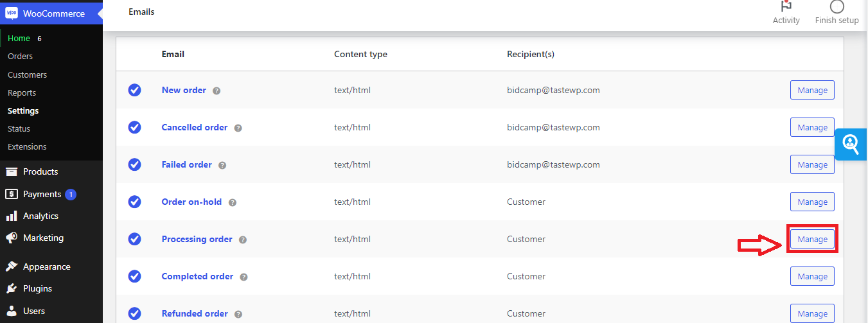Click the Finish setup circle icon
The height and width of the screenshot is (323, 868).
pyautogui.click(x=837, y=6)
